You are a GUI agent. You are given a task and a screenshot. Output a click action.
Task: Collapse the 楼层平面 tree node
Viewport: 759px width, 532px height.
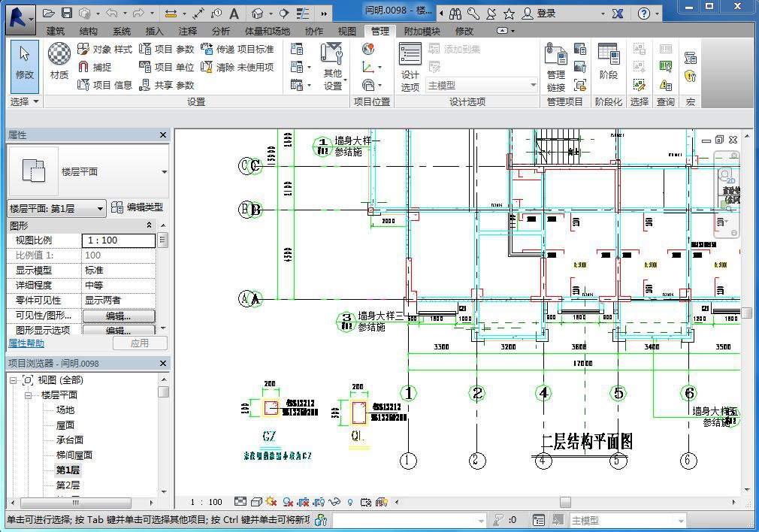coord(28,395)
